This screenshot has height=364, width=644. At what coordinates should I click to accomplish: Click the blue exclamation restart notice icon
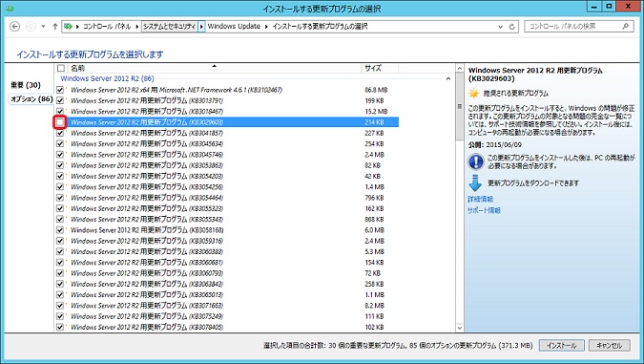(476, 161)
